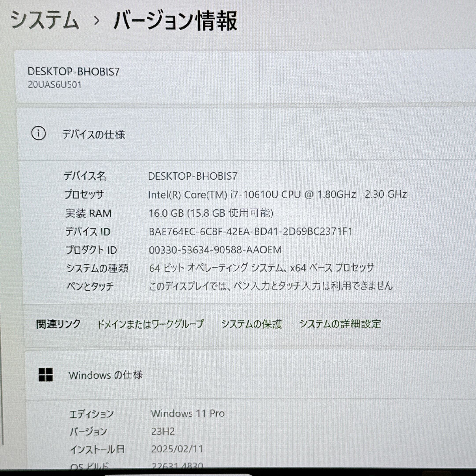Click the バージョン value 23H2
The width and height of the screenshot is (476, 476).
click(163, 431)
